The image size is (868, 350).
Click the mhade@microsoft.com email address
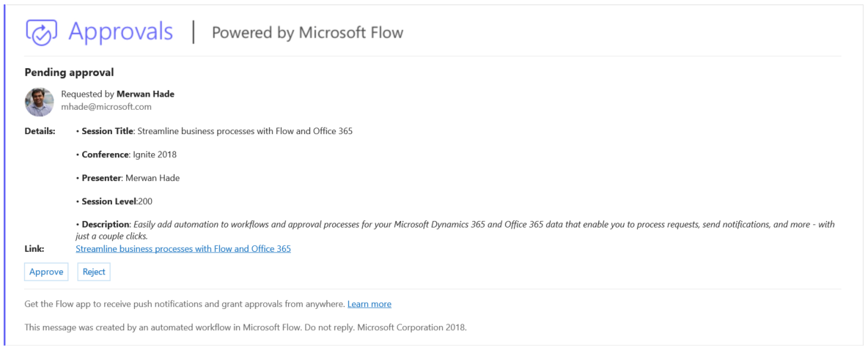pos(106,107)
